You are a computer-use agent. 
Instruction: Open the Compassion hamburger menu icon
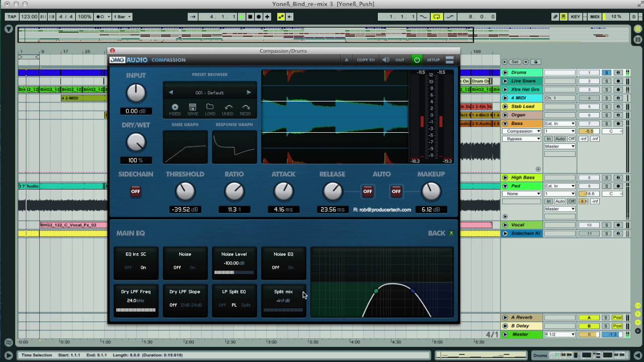[x=450, y=60]
